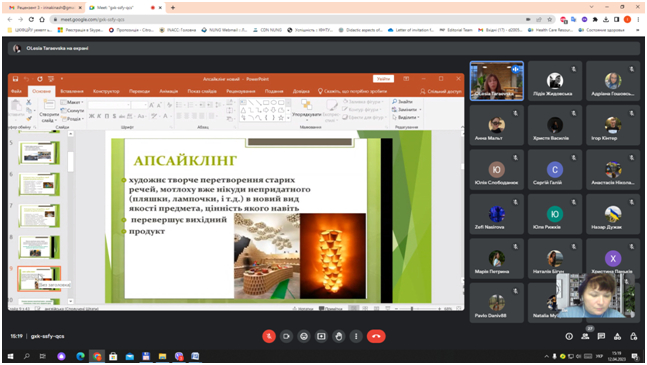Open the in-call chat panel
Screen dimensions: 647x365
601,336
